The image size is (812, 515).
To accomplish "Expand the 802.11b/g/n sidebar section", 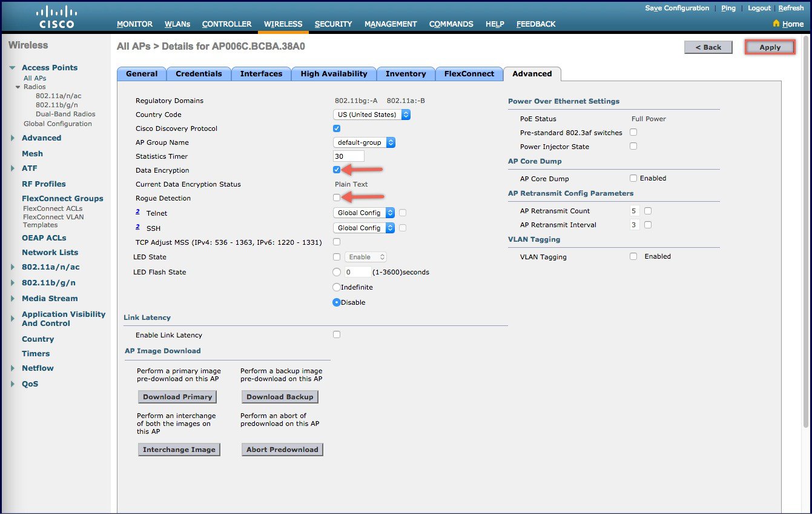I will pos(13,283).
